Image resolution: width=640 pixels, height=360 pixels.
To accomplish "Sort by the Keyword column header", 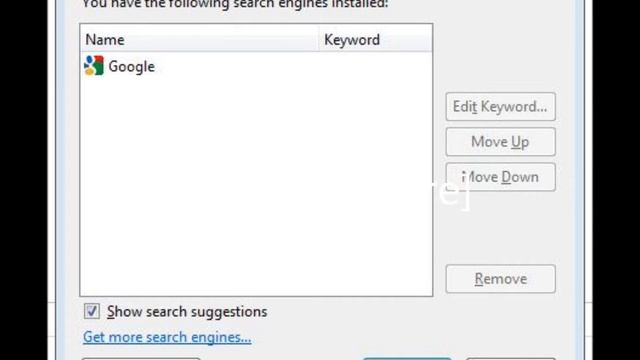I will [375, 40].
